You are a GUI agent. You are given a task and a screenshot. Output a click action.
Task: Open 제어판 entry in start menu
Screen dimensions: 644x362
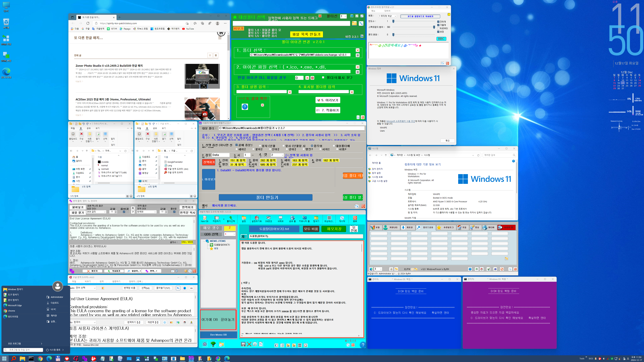pyautogui.click(x=53, y=316)
